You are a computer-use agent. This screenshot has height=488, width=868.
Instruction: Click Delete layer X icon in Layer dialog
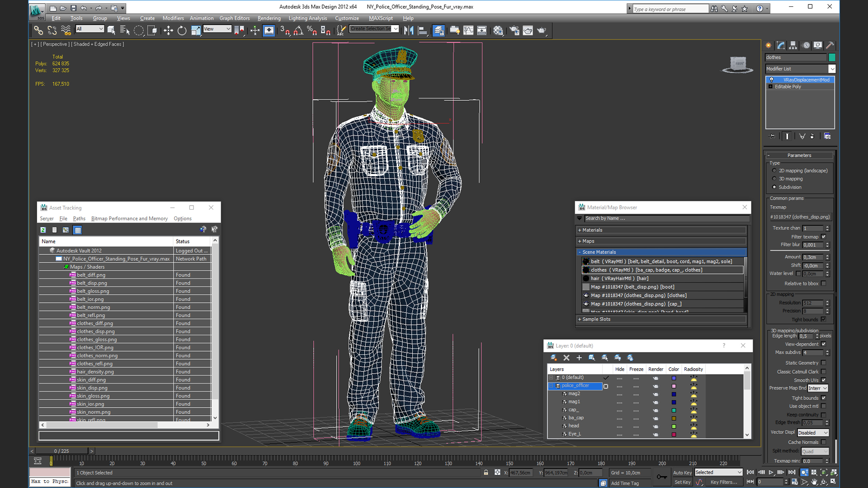click(566, 357)
